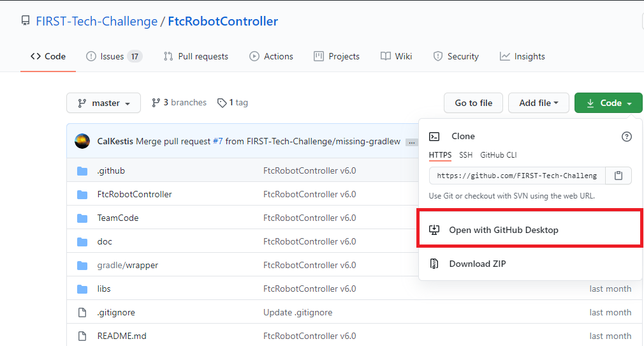The width and height of the screenshot is (644, 346).
Task: Click the .gitignore row last month timestamp
Action: [610, 312]
